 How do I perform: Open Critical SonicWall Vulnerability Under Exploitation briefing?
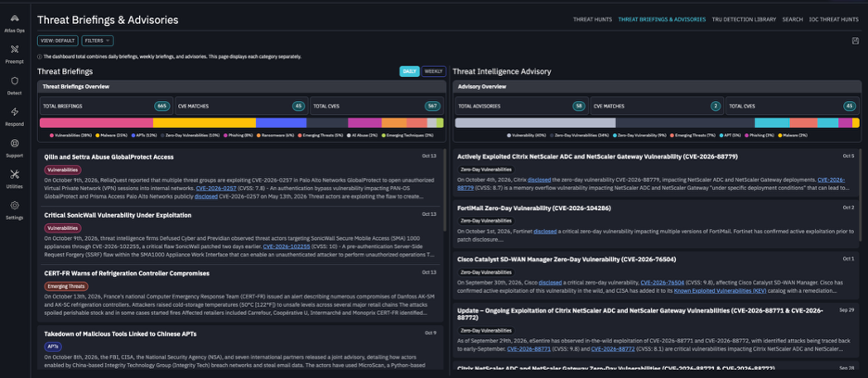tap(118, 215)
